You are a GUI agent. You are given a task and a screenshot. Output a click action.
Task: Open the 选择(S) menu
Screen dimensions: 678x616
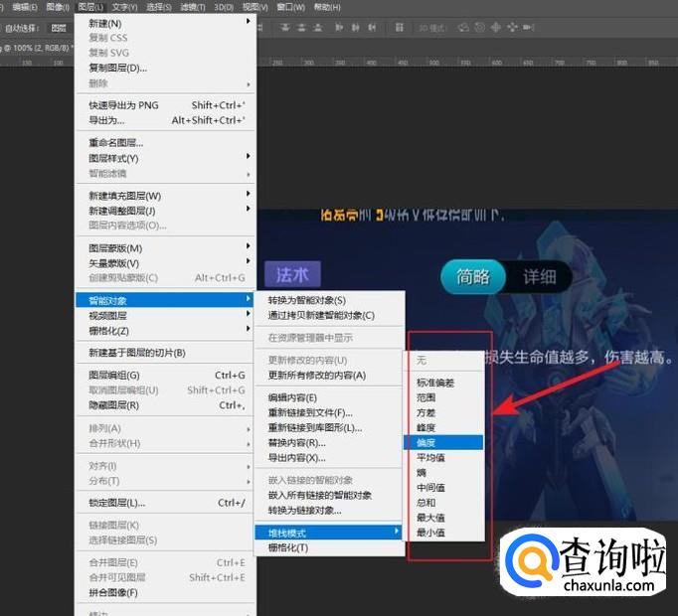159,7
